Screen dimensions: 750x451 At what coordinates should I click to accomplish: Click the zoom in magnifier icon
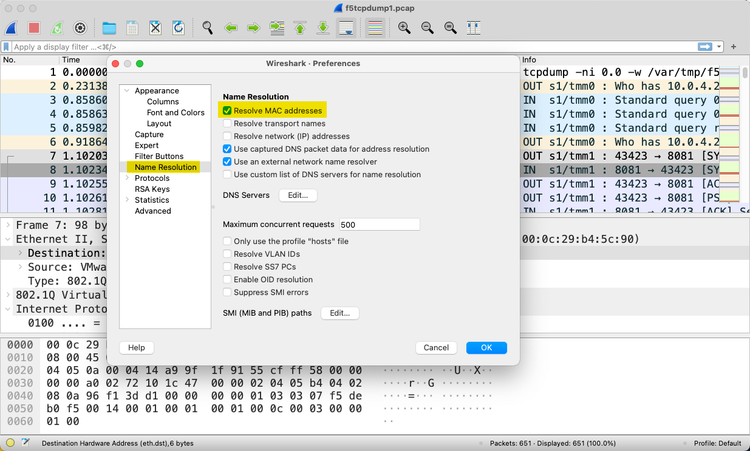pyautogui.click(x=405, y=27)
